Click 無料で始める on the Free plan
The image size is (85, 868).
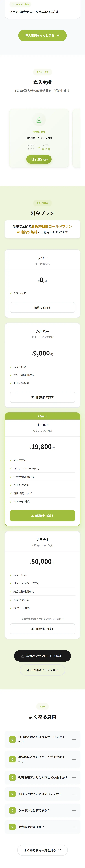pyautogui.click(x=42, y=308)
